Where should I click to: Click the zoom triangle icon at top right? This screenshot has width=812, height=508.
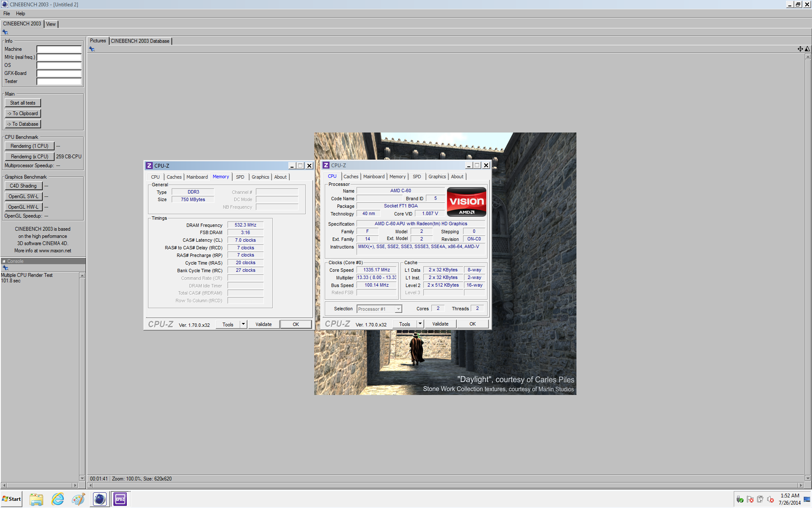pyautogui.click(x=807, y=49)
